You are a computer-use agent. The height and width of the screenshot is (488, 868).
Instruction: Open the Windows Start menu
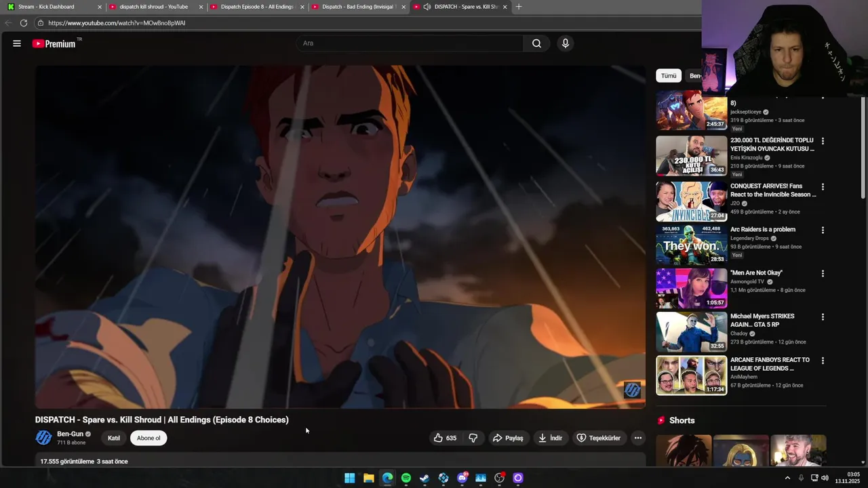click(349, 478)
